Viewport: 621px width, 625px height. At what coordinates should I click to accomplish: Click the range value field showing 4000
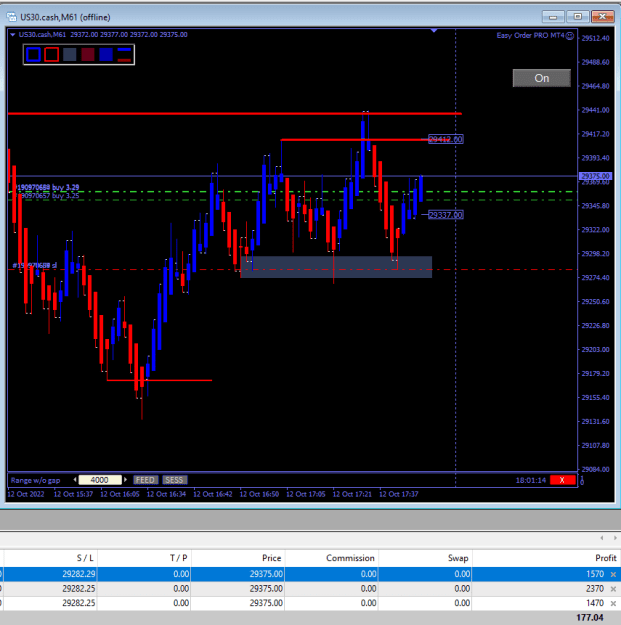pos(100,480)
